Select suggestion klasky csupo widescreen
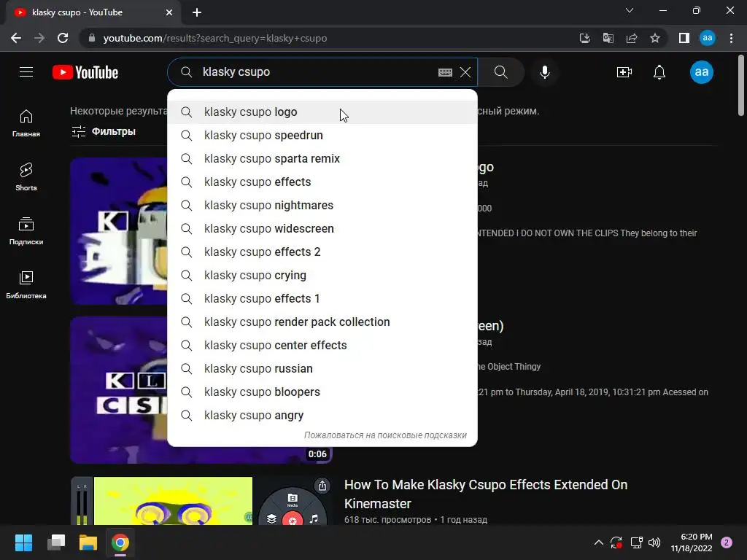Image resolution: width=747 pixels, height=560 pixels. (x=322, y=228)
